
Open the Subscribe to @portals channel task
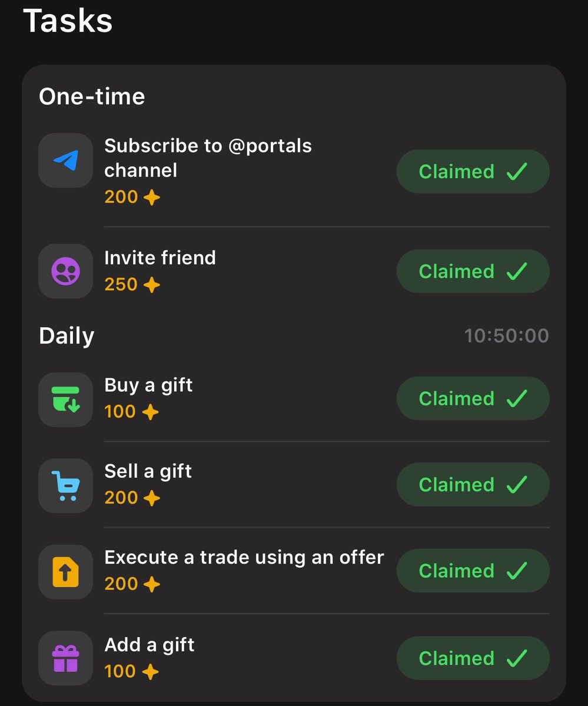click(x=208, y=158)
